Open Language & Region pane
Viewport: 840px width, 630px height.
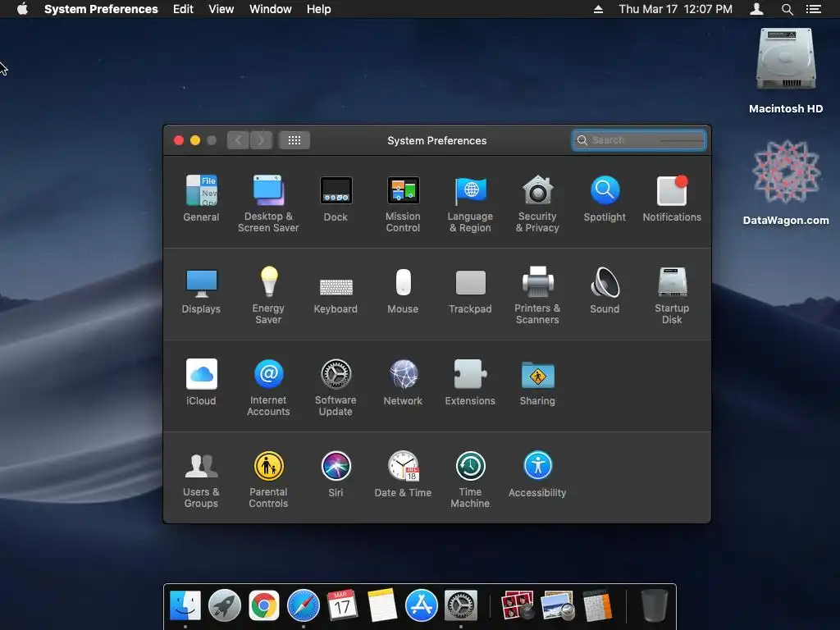[x=470, y=203]
